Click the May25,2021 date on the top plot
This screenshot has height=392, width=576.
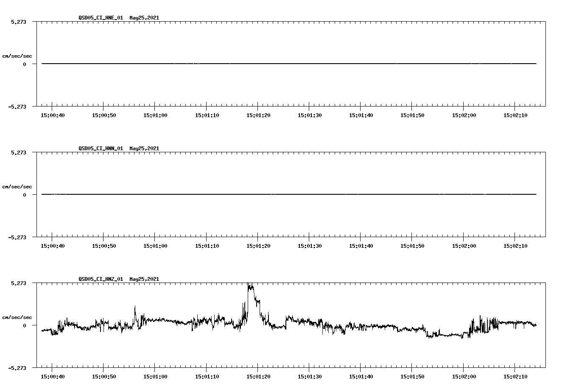[144, 18]
